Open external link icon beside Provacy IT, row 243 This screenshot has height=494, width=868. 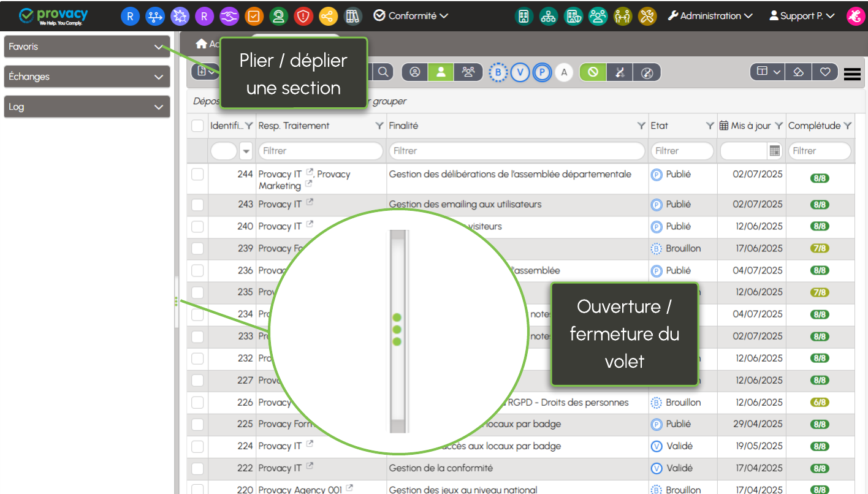(x=310, y=202)
